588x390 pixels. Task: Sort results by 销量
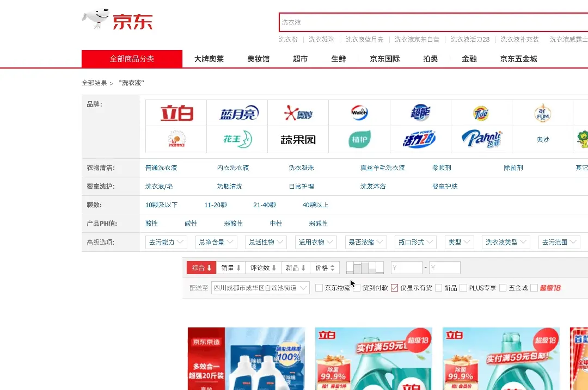click(231, 268)
